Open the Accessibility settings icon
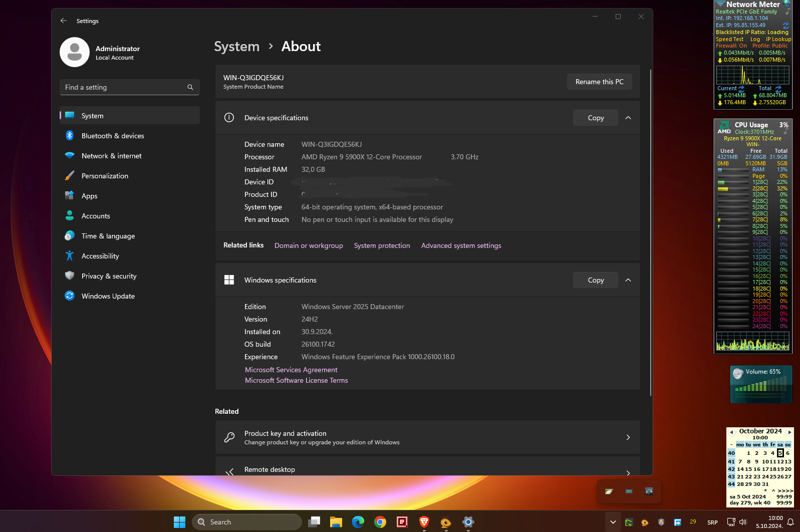Image resolution: width=800 pixels, height=532 pixels. coord(70,256)
